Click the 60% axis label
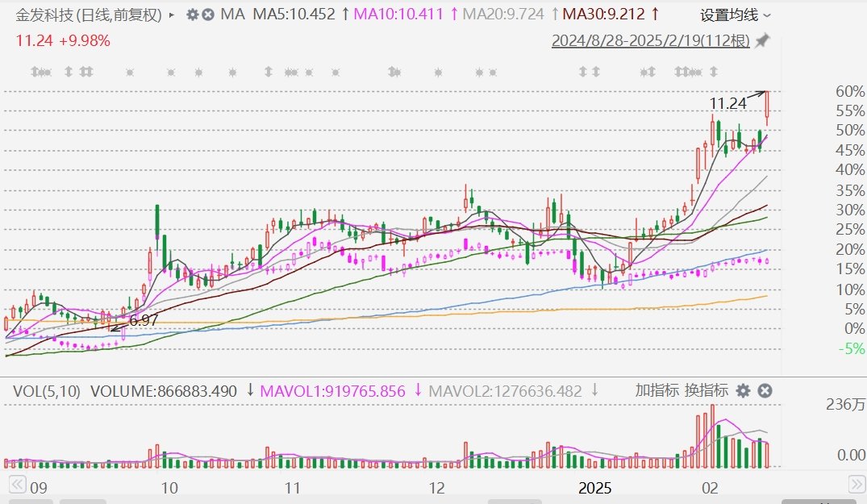Screen dimensions: 867x504 tap(850, 91)
